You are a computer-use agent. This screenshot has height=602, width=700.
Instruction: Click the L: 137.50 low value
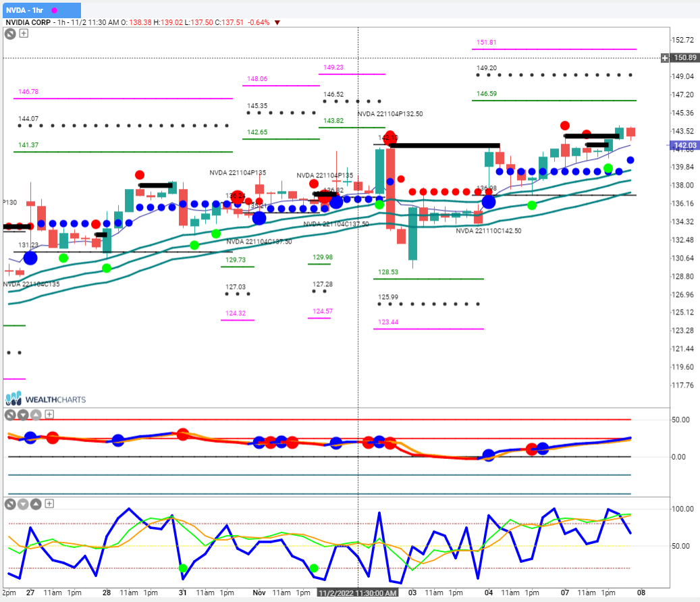[x=198, y=22]
